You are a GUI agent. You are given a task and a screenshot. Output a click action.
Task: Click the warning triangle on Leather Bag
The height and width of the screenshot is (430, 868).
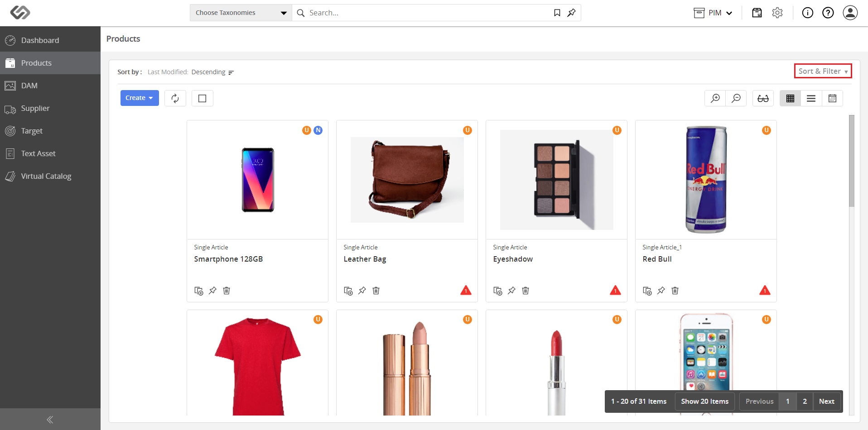(466, 290)
